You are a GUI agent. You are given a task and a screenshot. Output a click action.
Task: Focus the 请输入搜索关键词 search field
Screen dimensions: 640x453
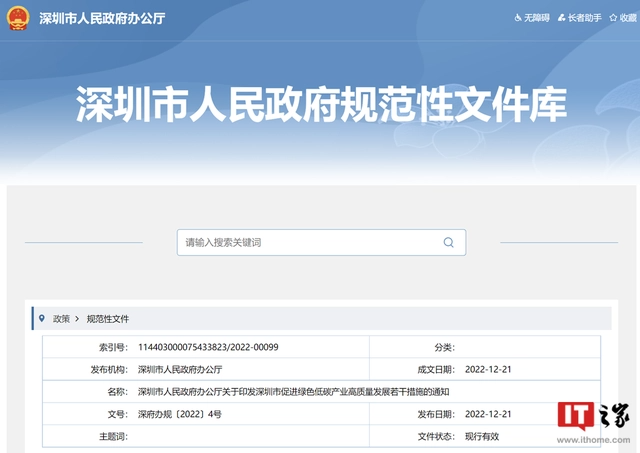321,242
